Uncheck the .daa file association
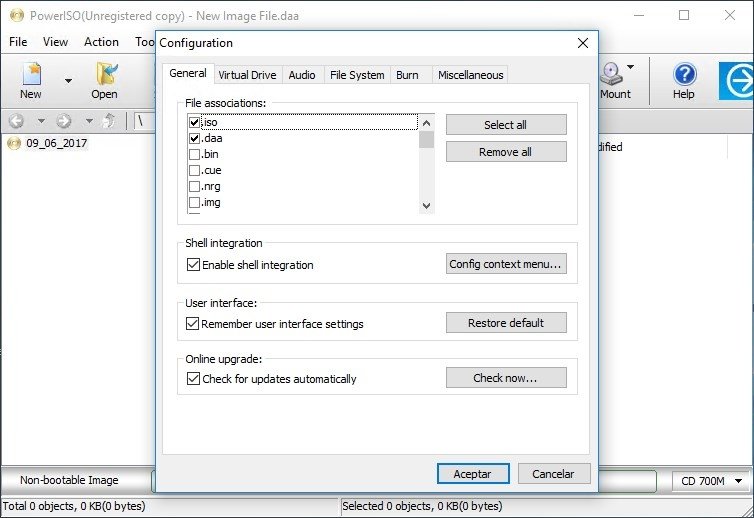The width and height of the screenshot is (754, 518). point(194,139)
